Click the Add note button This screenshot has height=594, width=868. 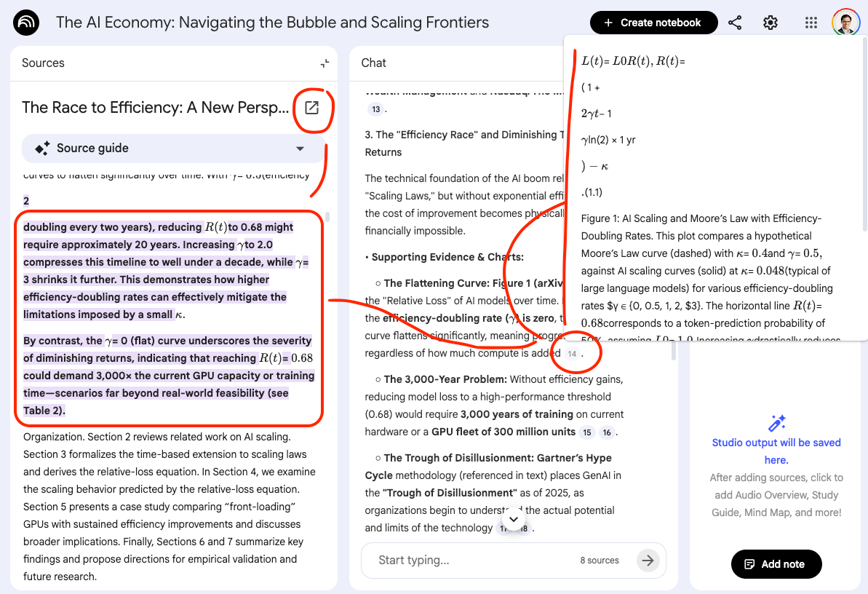(776, 564)
